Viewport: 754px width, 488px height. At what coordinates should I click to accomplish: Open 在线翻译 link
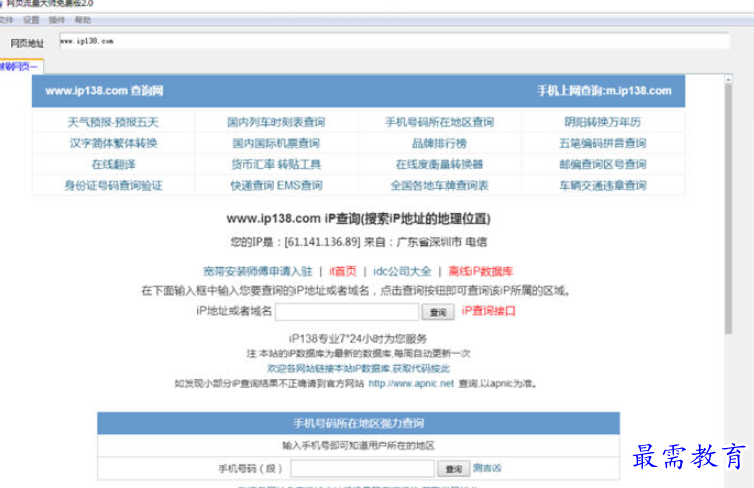pos(113,164)
